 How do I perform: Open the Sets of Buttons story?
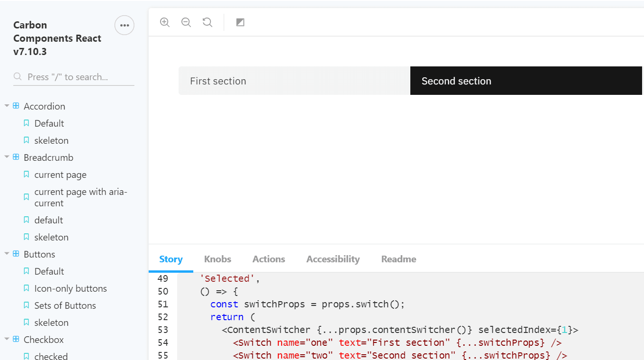(x=65, y=305)
